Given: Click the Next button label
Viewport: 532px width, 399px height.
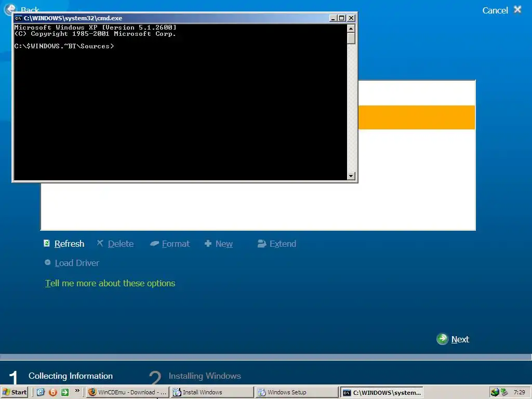Looking at the screenshot, I should pyautogui.click(x=460, y=339).
